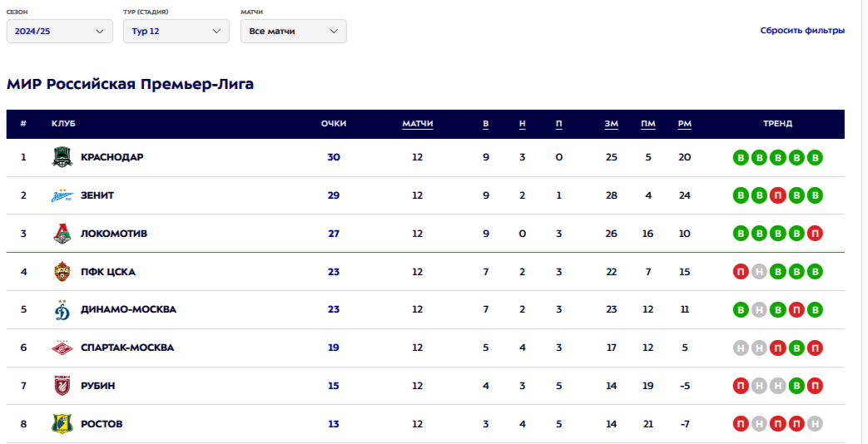This screenshot has height=444, width=868.
Task: Sort by РМ goal difference header
Action: click(685, 124)
